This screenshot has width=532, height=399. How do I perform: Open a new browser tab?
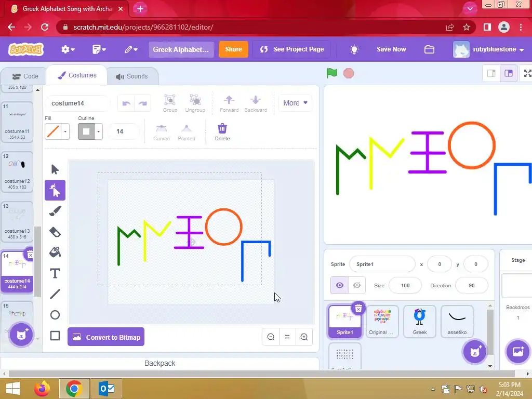tap(140, 9)
